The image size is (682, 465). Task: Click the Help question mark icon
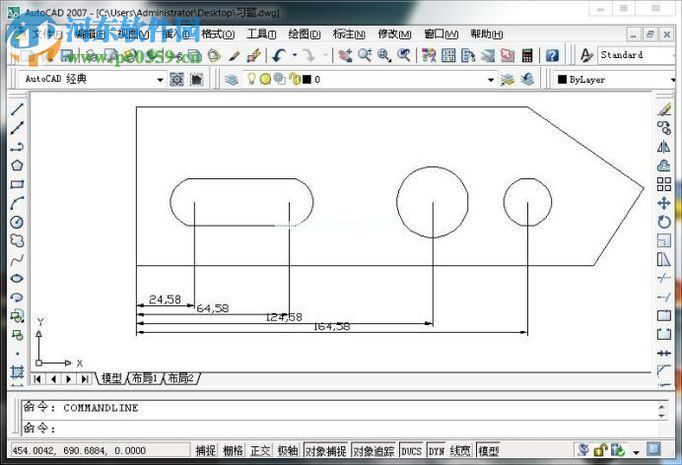click(x=551, y=55)
